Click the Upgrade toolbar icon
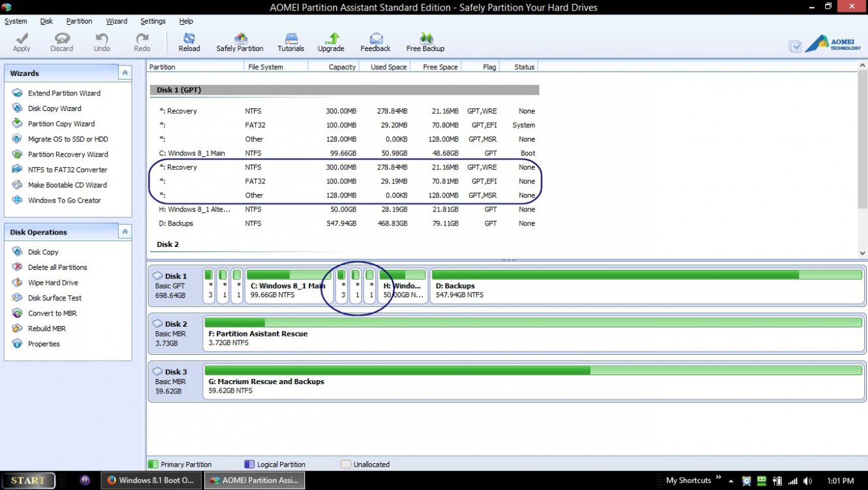Screen dimensions: 868x490 point(331,42)
